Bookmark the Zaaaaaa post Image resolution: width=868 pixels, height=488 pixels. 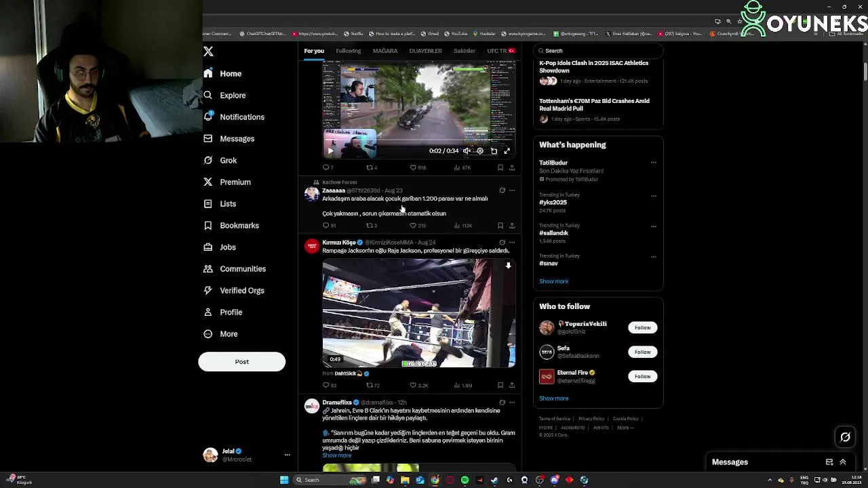coord(500,225)
